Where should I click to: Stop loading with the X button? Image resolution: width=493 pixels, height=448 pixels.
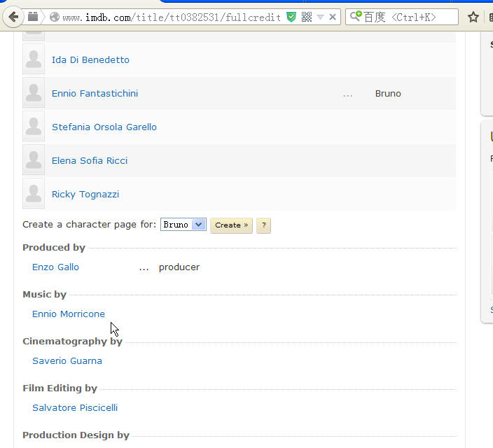click(333, 17)
